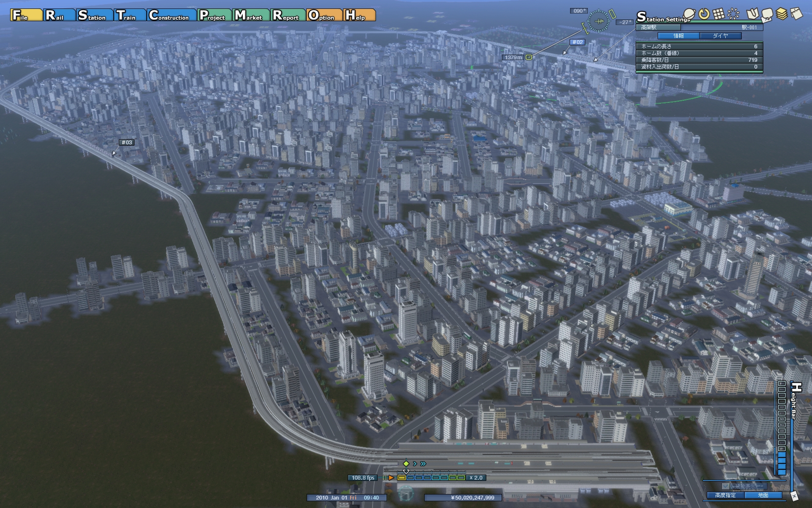Switch height mode to 地面
Image resolution: width=812 pixels, height=508 pixels.
point(763,495)
